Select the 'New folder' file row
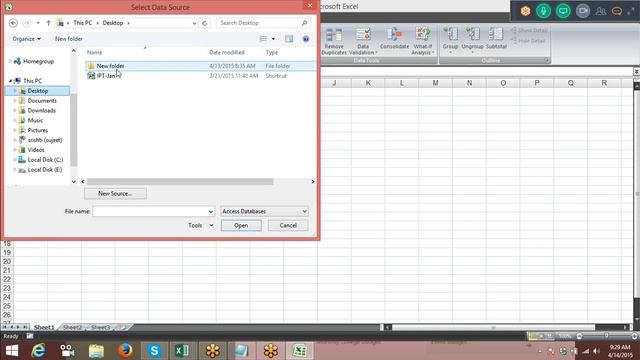This screenshot has height=360, width=640. (x=200, y=66)
